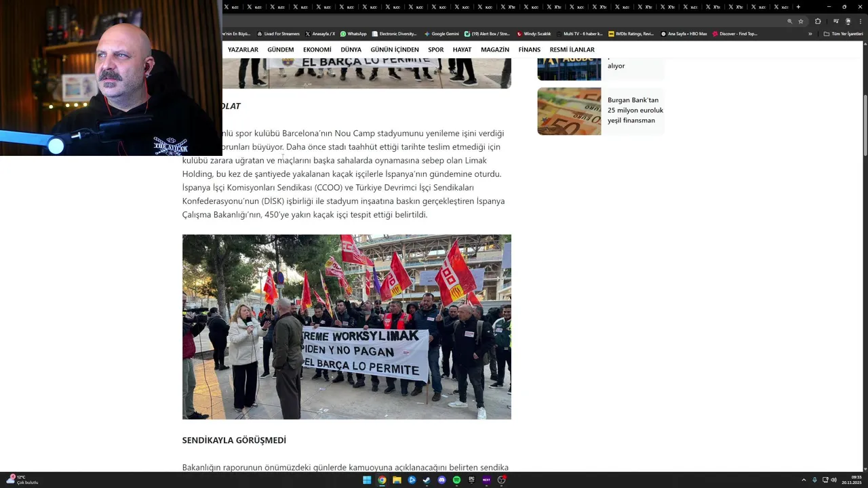868x488 pixels.
Task: Open the GÜNDEM section
Action: [281, 49]
